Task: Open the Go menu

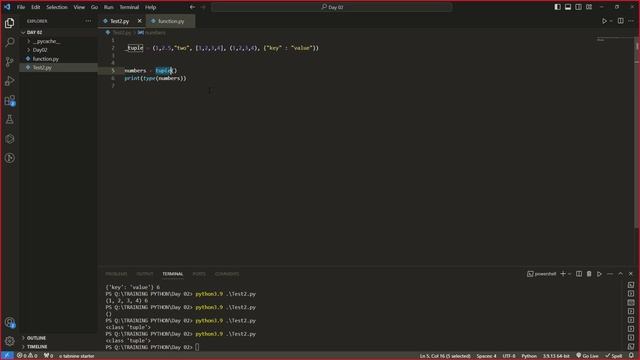Action: pyautogui.click(x=94, y=7)
